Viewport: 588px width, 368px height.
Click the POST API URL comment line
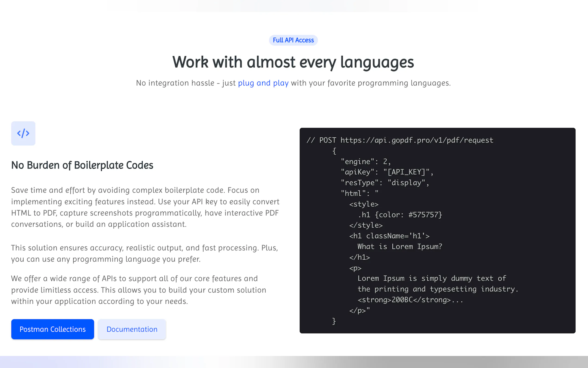[400, 140]
